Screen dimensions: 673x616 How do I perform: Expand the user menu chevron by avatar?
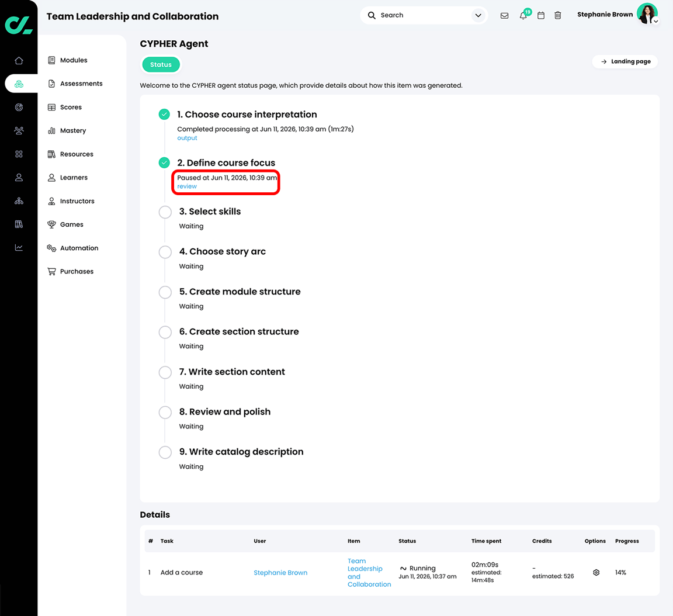pos(655,22)
